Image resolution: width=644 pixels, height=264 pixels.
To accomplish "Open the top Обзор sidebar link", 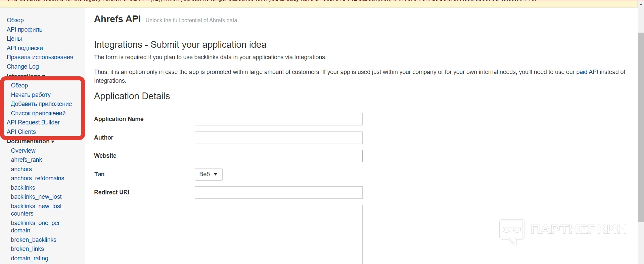I will tap(15, 20).
